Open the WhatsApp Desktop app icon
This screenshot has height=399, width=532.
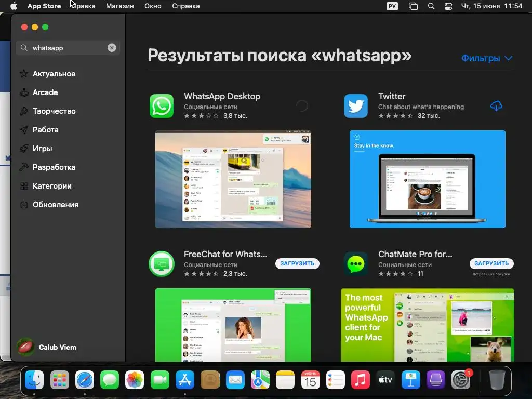(162, 106)
